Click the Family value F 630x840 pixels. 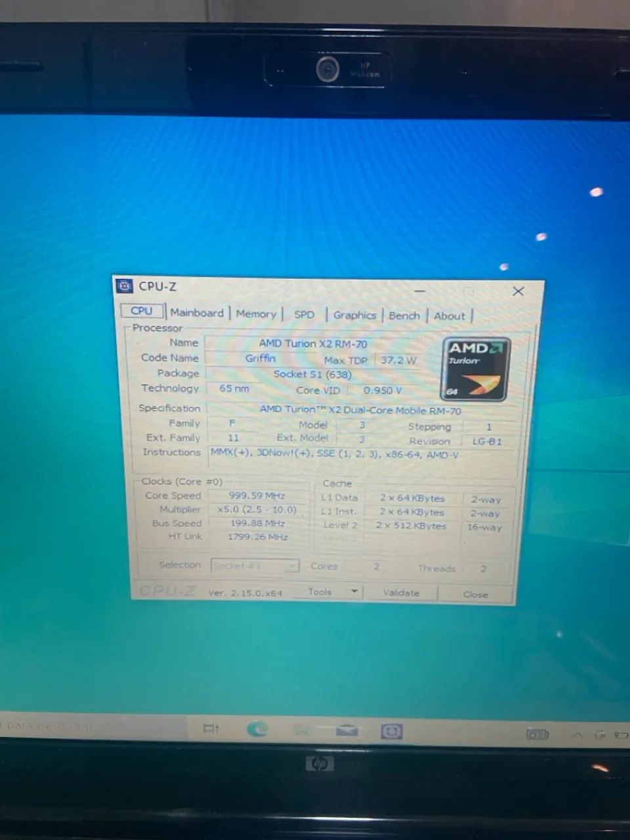232,424
